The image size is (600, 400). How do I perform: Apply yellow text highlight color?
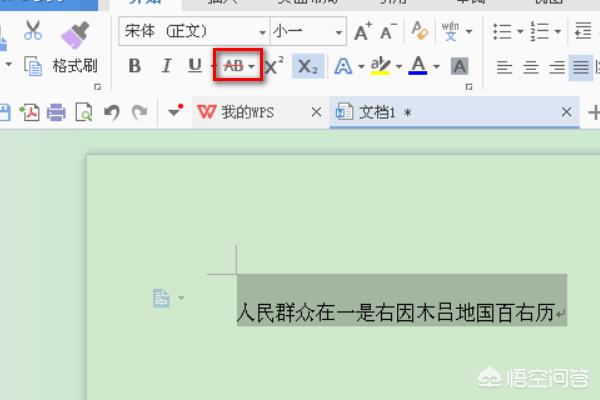[380, 66]
